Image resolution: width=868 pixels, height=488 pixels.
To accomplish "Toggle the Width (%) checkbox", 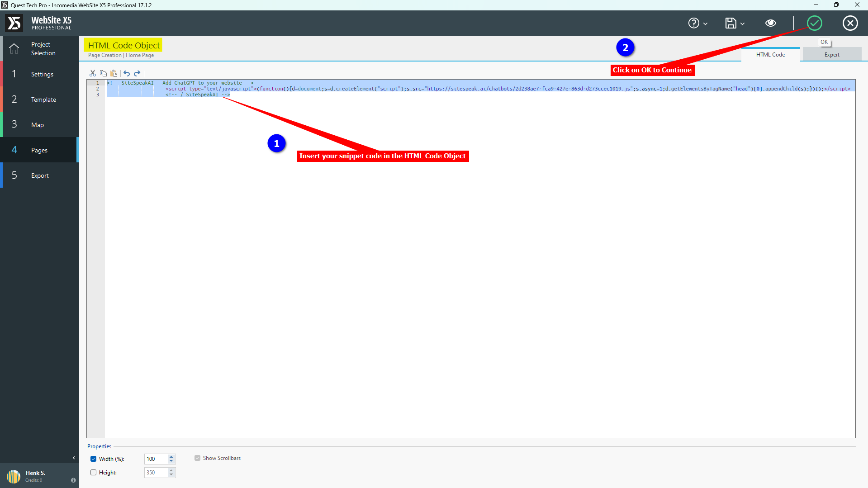I will pos(93,459).
